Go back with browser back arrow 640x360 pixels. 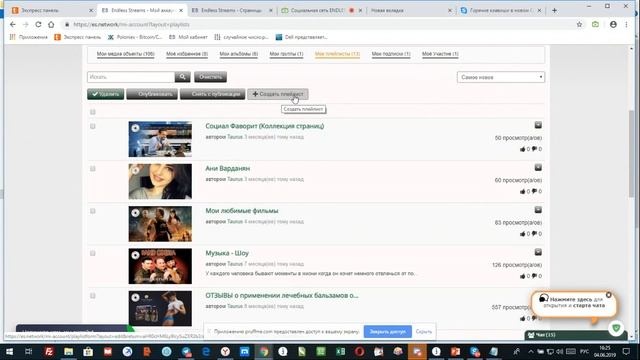click(x=13, y=24)
